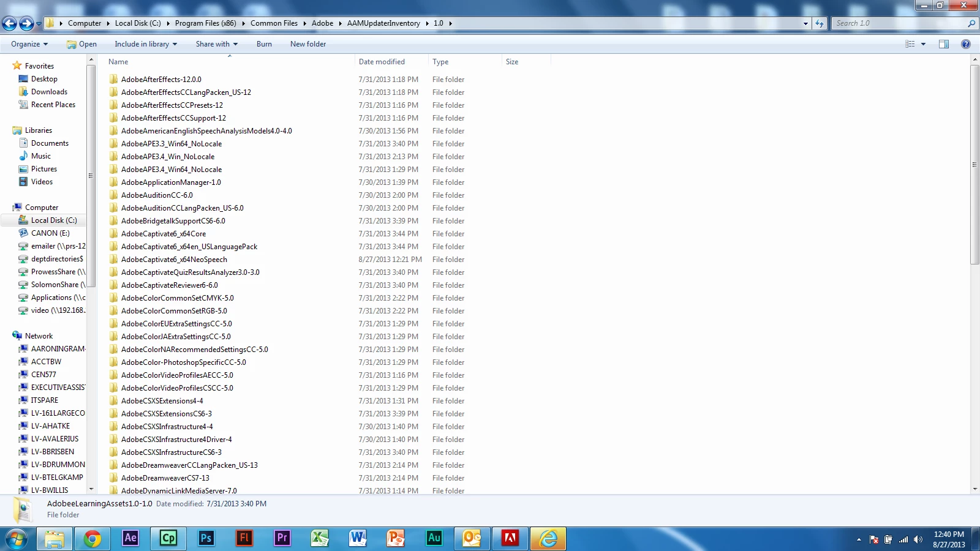The height and width of the screenshot is (551, 980).
Task: Select the AdobeApplicationManager-1.0 folder
Action: click(171, 182)
